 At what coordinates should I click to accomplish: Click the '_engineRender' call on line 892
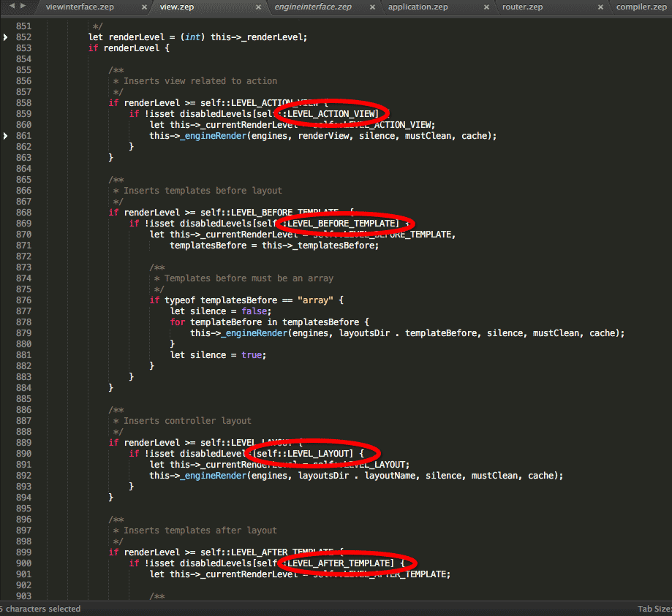213,476
